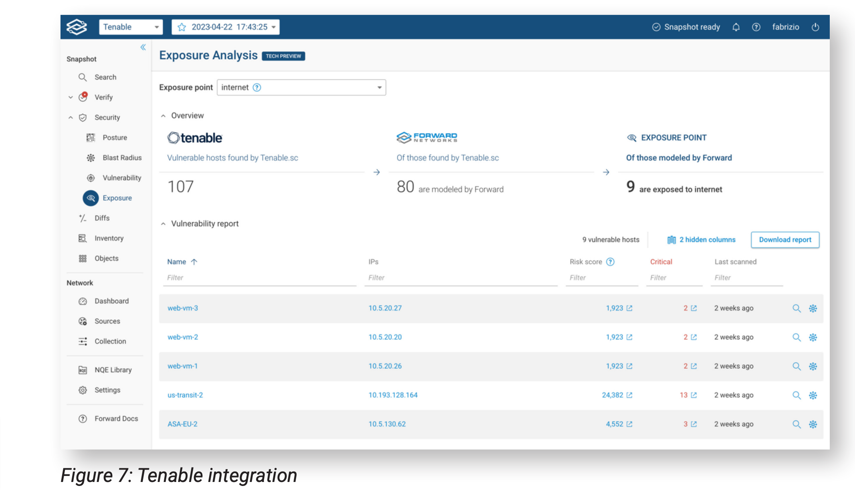
Task: Click the Download report button
Action: click(x=784, y=240)
